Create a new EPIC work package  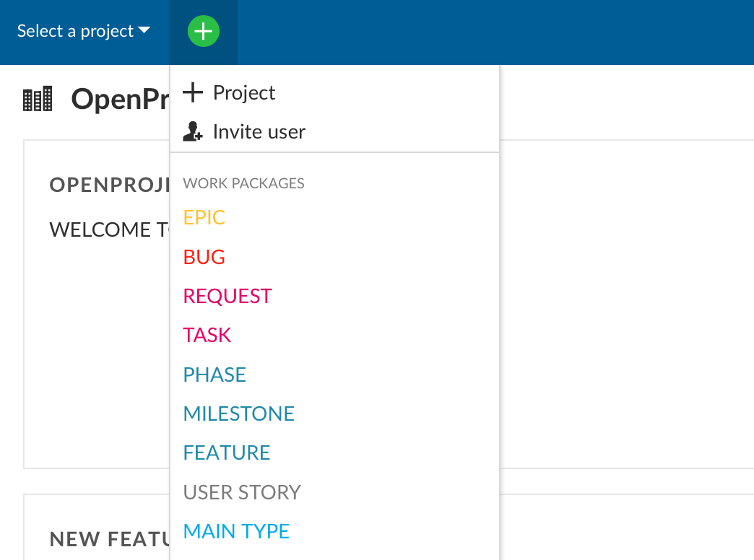(x=204, y=218)
